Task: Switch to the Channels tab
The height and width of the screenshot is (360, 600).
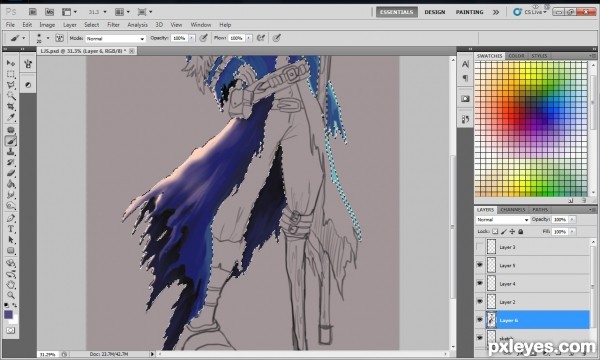Action: [x=513, y=210]
